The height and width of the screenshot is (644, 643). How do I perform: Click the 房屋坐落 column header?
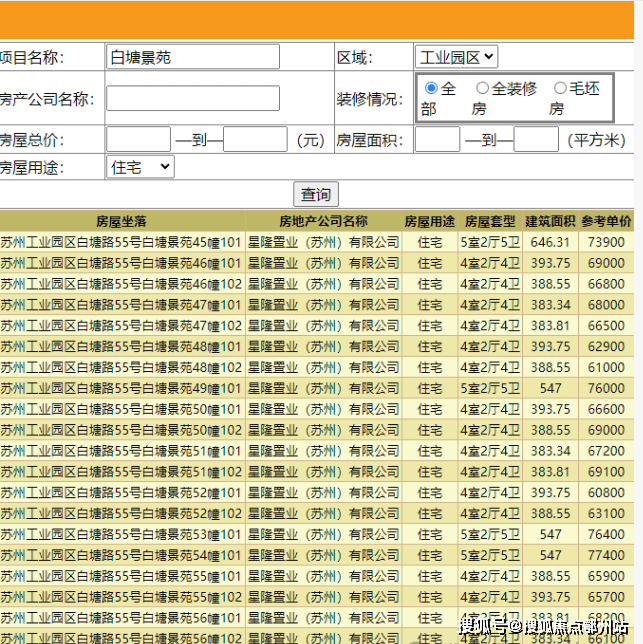(x=122, y=221)
